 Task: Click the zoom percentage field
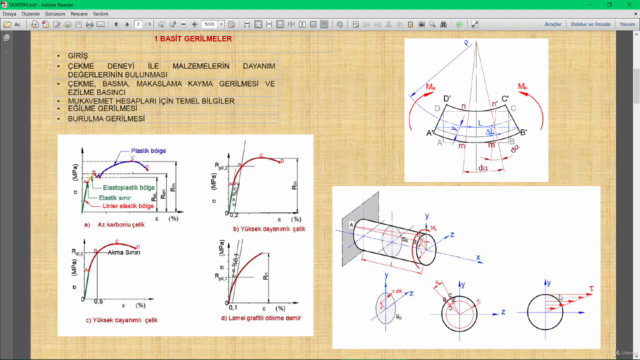[209, 24]
